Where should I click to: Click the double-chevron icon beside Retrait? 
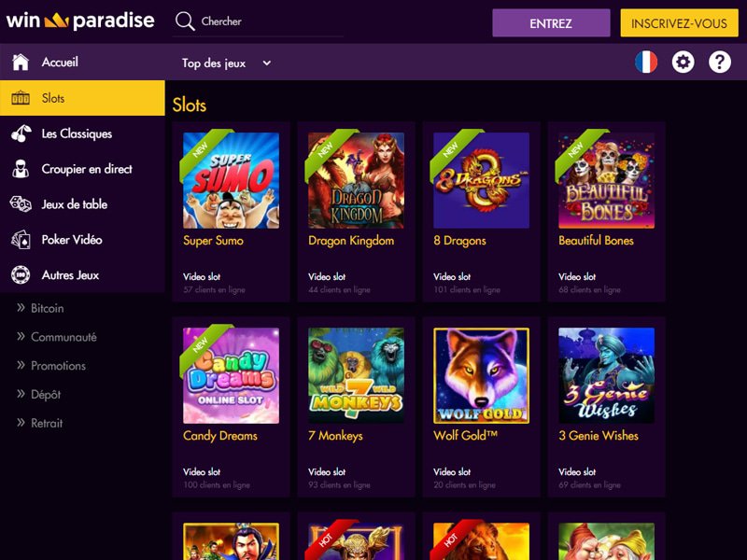[21, 423]
